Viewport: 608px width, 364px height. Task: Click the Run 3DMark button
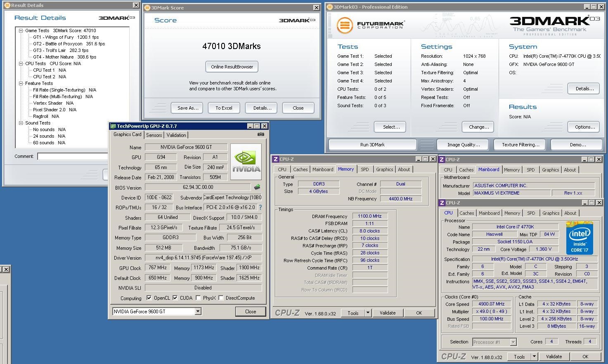tap(372, 145)
